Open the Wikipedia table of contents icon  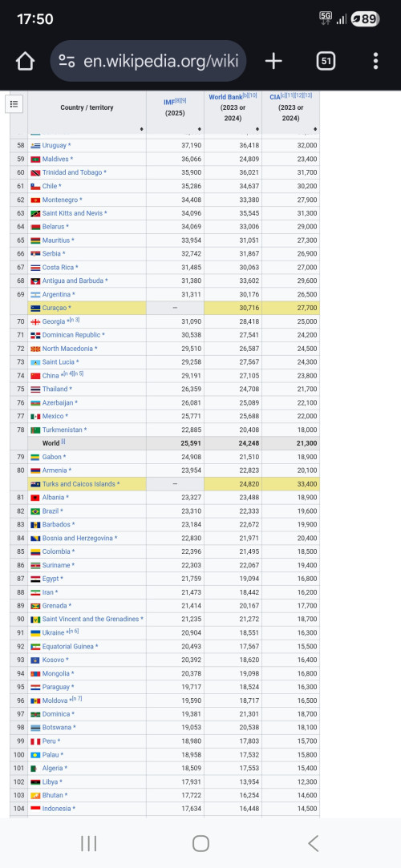[14, 103]
